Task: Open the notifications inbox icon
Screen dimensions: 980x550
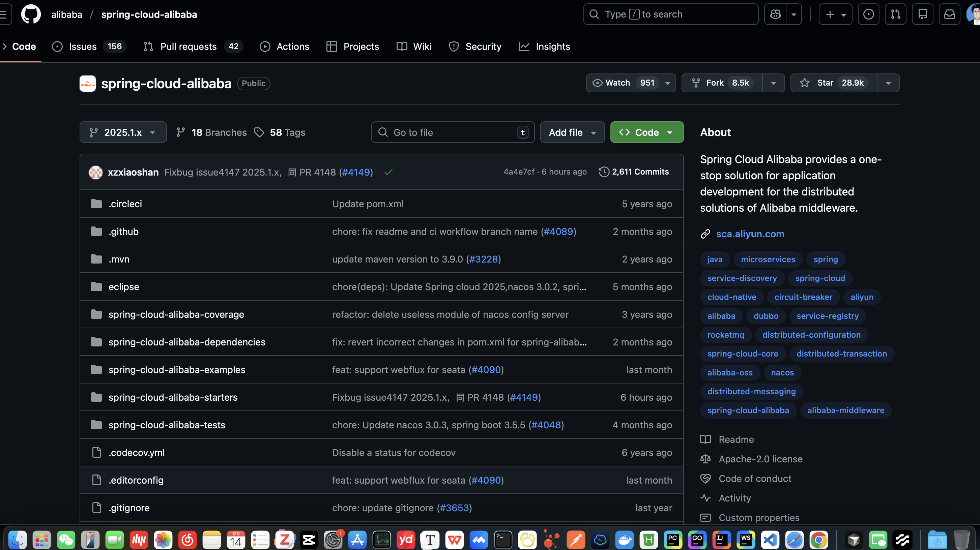Action: (x=949, y=14)
